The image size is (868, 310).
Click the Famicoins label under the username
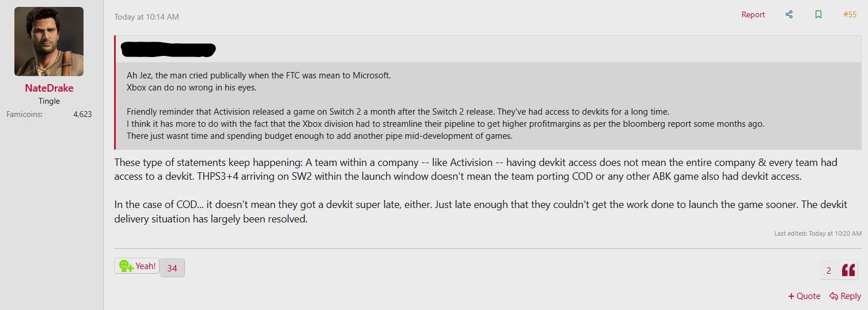click(24, 114)
